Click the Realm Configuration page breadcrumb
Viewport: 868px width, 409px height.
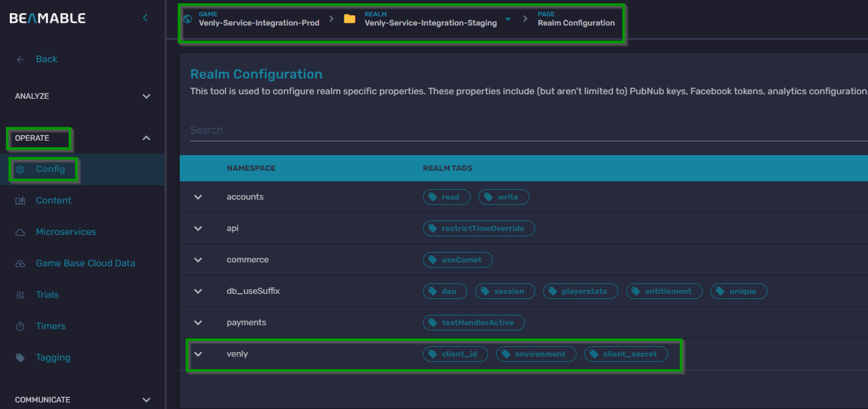coord(576,23)
